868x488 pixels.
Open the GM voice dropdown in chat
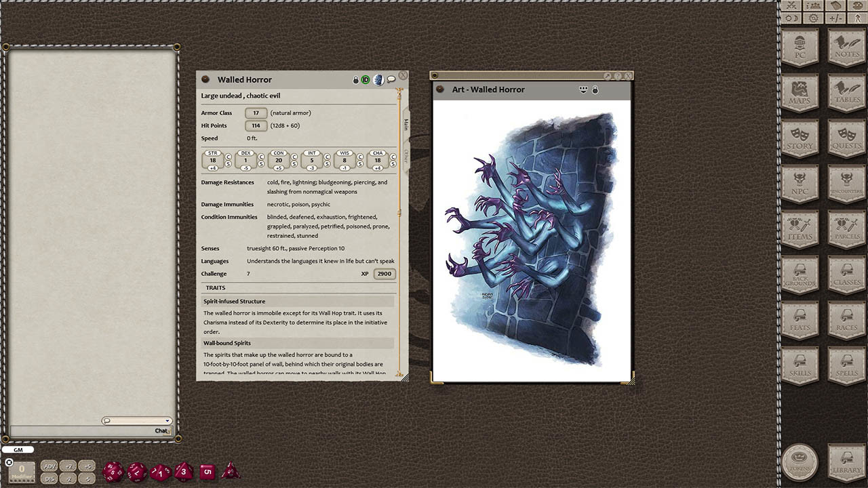pos(18,449)
